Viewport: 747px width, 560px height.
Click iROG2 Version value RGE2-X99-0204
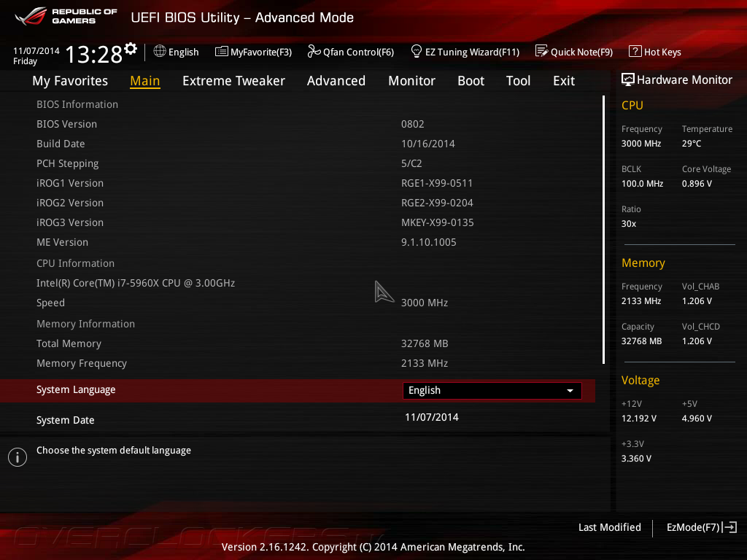[x=437, y=203]
